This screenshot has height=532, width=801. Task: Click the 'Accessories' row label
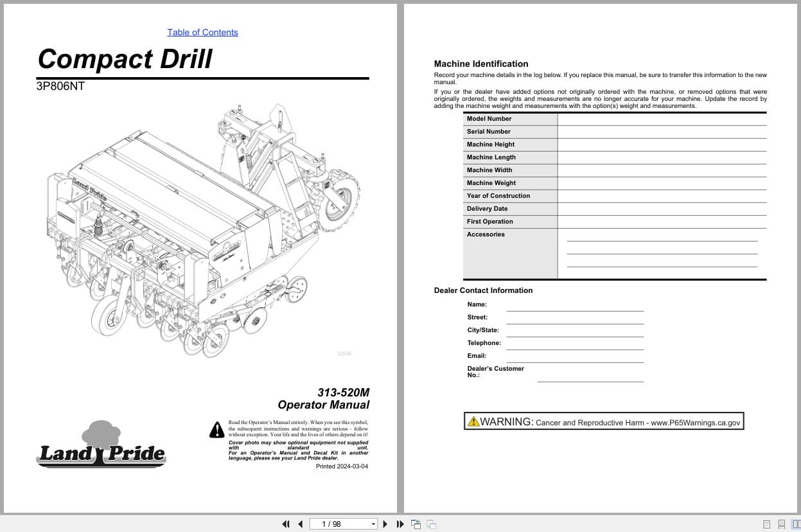486,235
